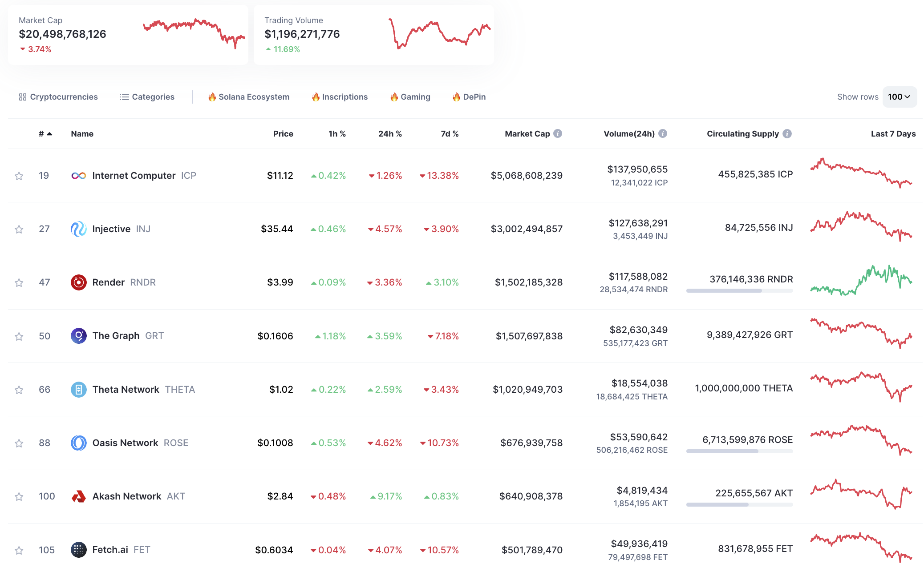Click the rank column sort arrow
Image resolution: width=924 pixels, height=572 pixels.
(49, 134)
